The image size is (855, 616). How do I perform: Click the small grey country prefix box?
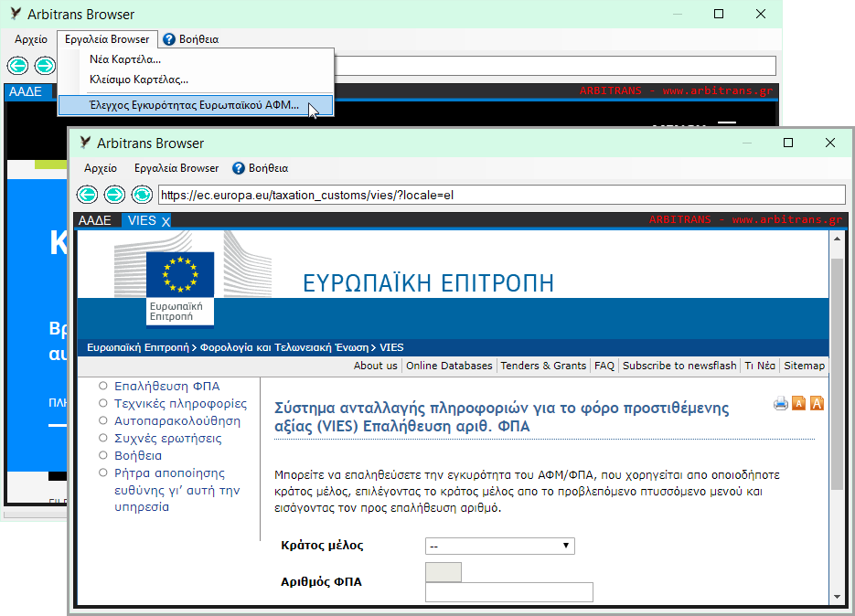click(x=444, y=572)
